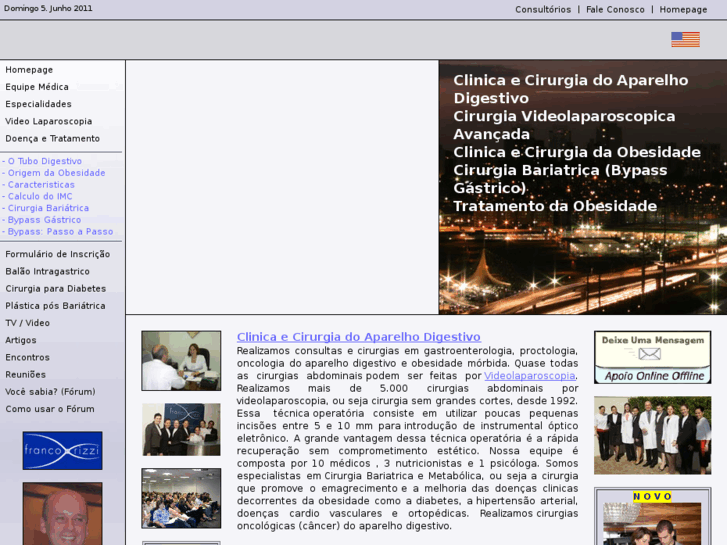Open TV / Video in the sidebar
This screenshot has width=727, height=545.
[x=27, y=323]
